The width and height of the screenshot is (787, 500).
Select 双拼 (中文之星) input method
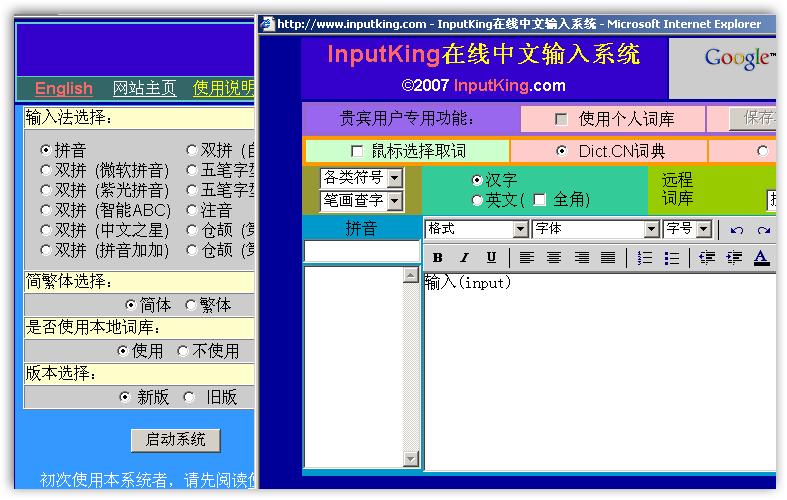point(46,230)
